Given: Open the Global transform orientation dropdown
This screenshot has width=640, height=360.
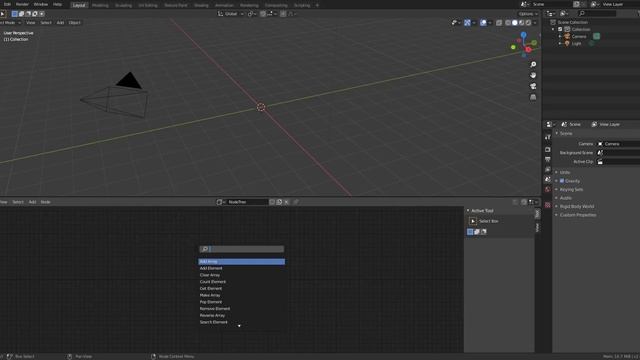Looking at the screenshot, I should pyautogui.click(x=231, y=14).
